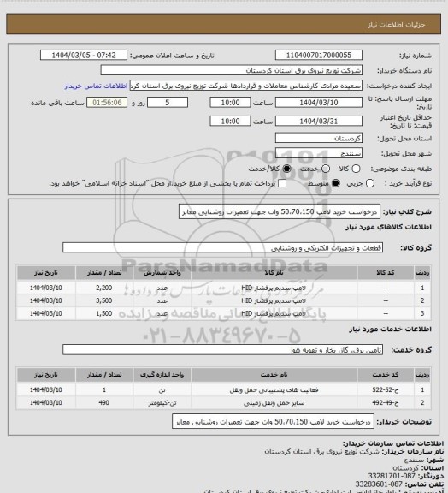Image resolution: width=448 pixels, height=493 pixels.
Task: Click the کد خدمت column header
Action: point(386,375)
